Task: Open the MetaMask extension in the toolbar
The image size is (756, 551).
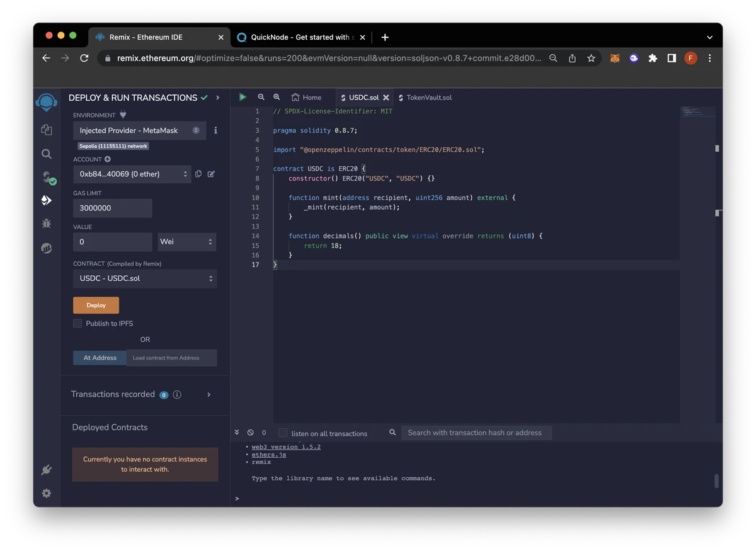Action: [x=614, y=58]
